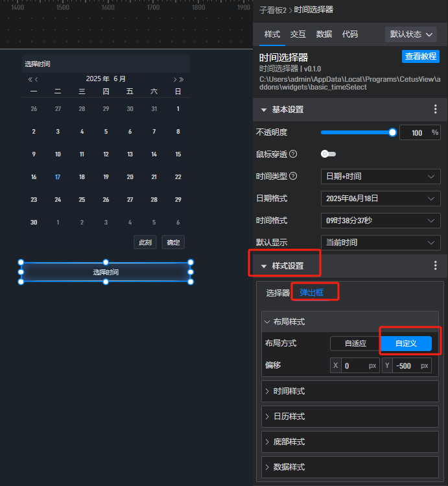Switch to the 数据 tab
Image resolution: width=448 pixels, height=486 pixels.
324,34
